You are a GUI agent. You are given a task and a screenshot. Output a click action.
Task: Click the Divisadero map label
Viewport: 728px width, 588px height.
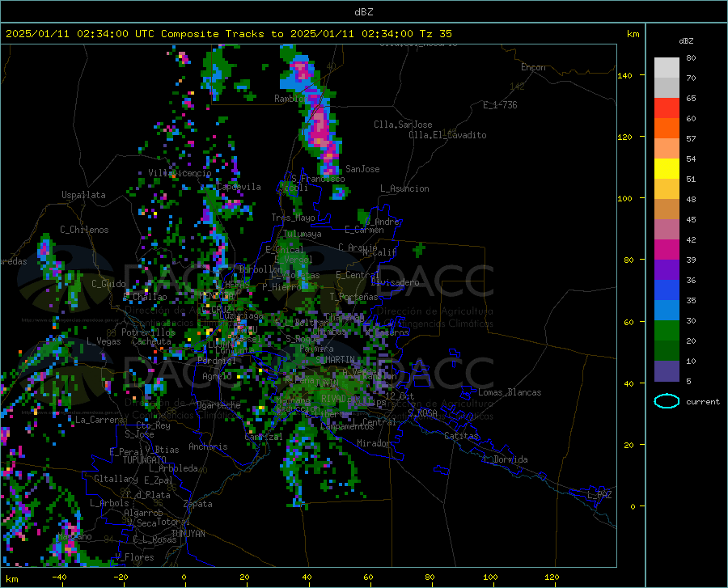(x=395, y=282)
